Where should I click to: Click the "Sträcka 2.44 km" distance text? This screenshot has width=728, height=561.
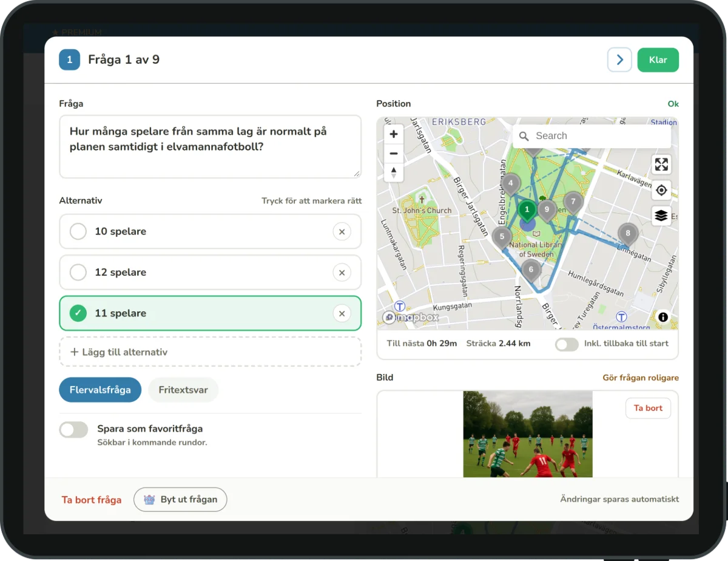click(499, 344)
